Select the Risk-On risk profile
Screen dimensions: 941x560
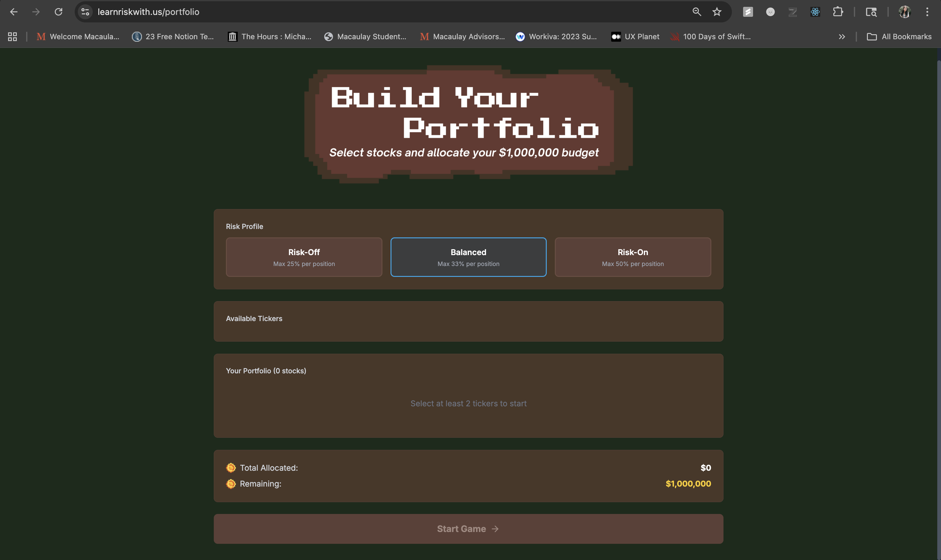(633, 257)
